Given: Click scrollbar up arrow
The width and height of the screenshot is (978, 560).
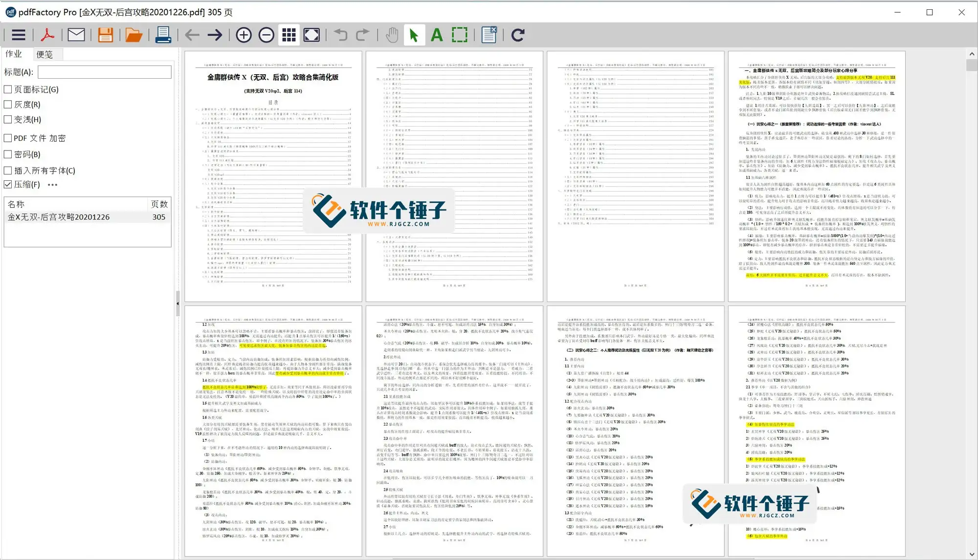Looking at the screenshot, I should click(x=972, y=54).
